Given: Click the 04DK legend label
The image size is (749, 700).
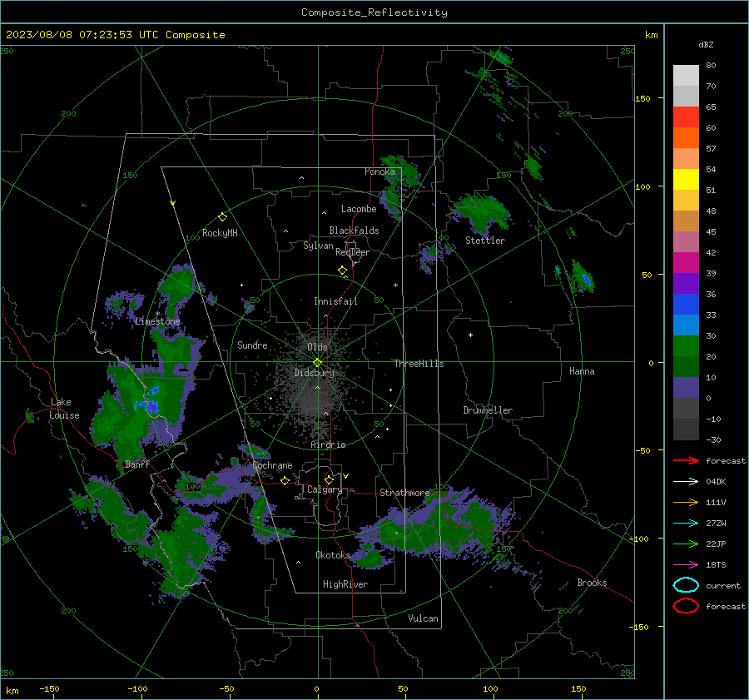Looking at the screenshot, I should pyautogui.click(x=716, y=482).
